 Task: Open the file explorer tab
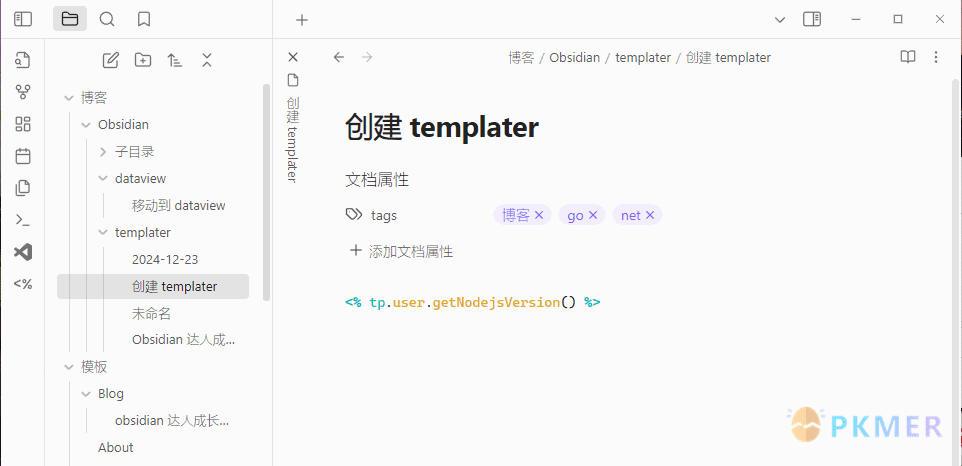click(70, 20)
